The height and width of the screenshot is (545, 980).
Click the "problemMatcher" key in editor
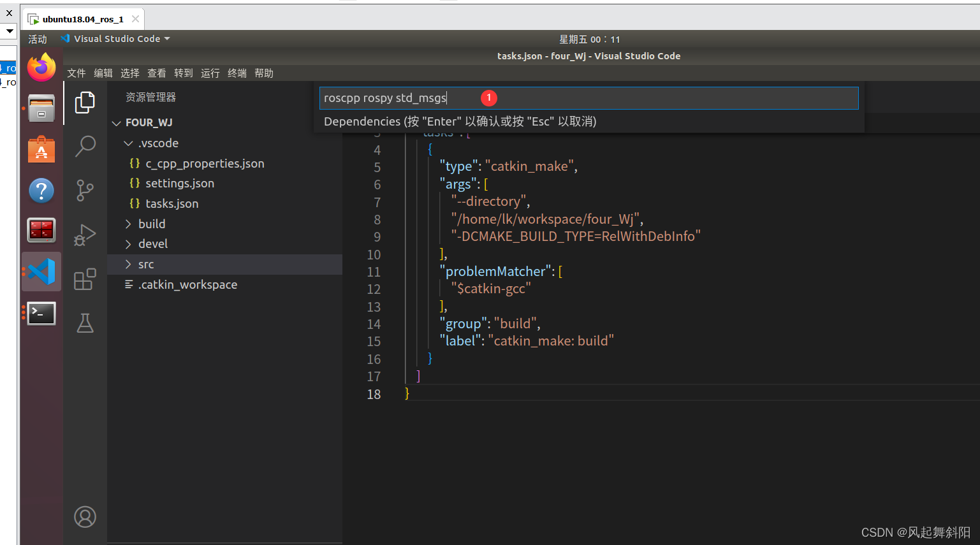tap(495, 272)
